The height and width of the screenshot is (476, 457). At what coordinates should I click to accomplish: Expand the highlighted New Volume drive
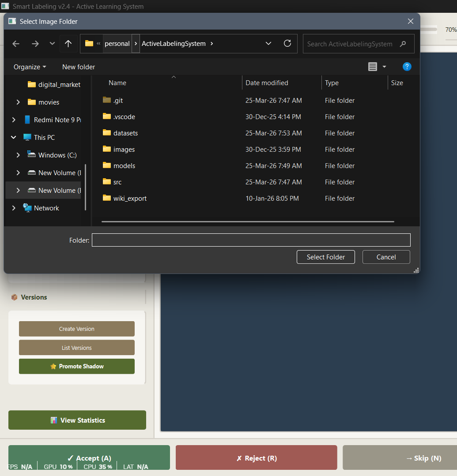18,190
